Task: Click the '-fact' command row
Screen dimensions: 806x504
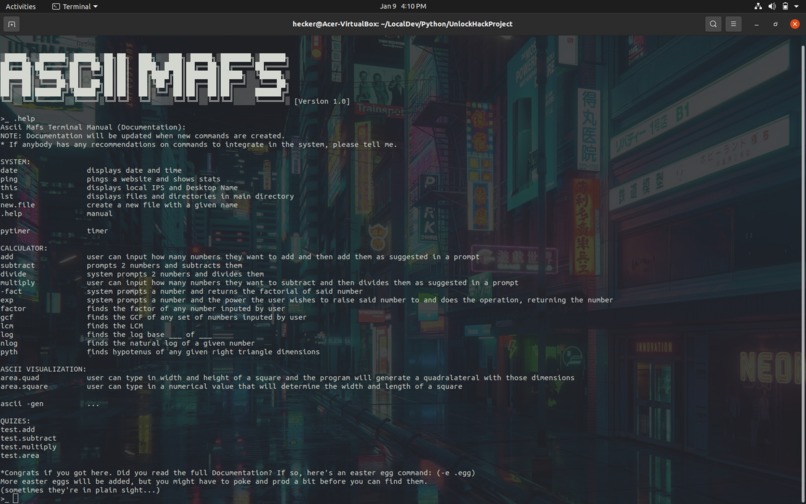Action: coord(181,291)
